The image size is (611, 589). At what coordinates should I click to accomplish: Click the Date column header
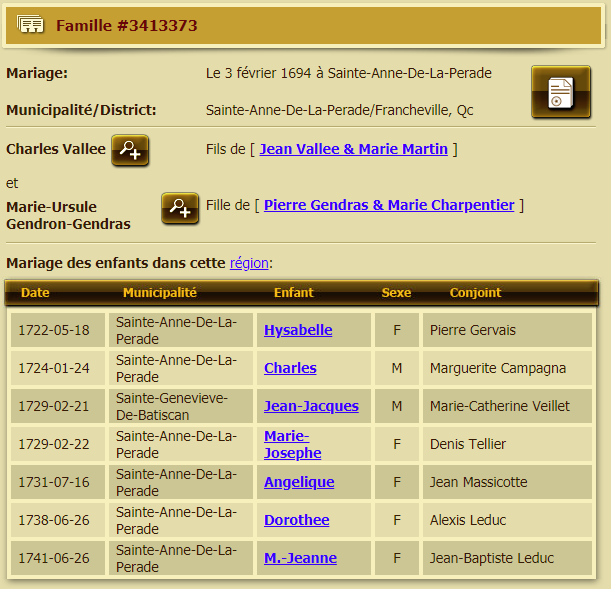click(35, 293)
